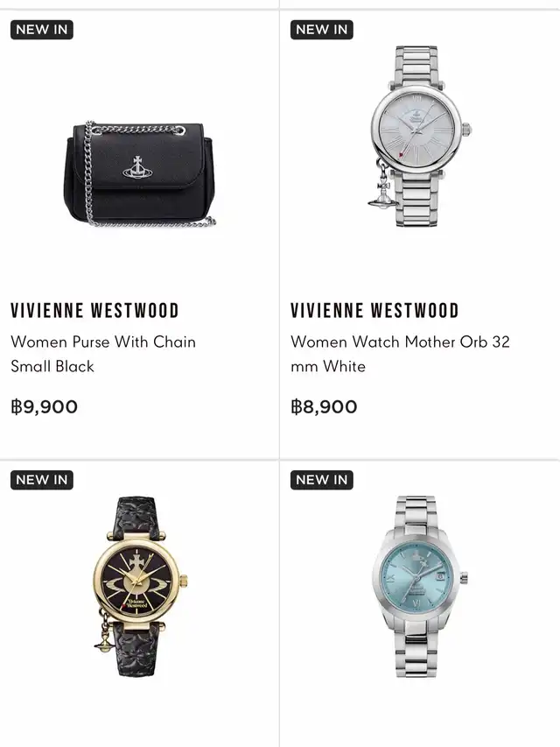560x747 pixels.
Task: Click the NEW IN badge on black purse
Action: coord(41,30)
